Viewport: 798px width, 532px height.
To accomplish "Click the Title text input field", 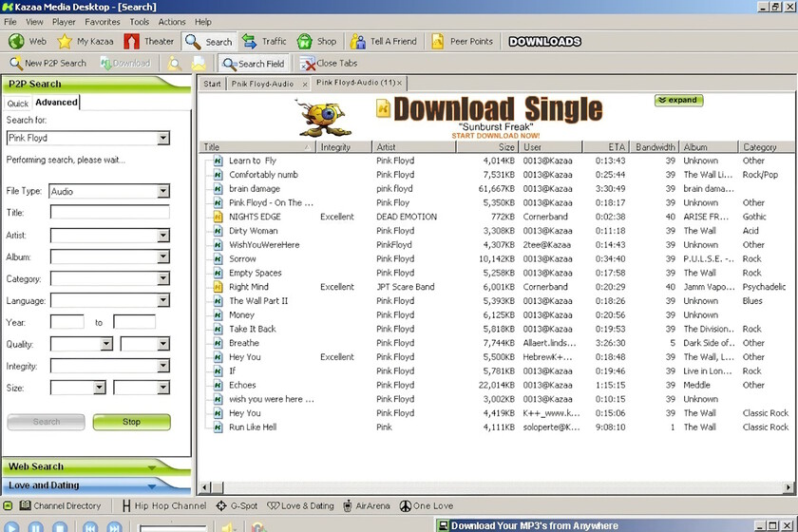I will [x=109, y=213].
